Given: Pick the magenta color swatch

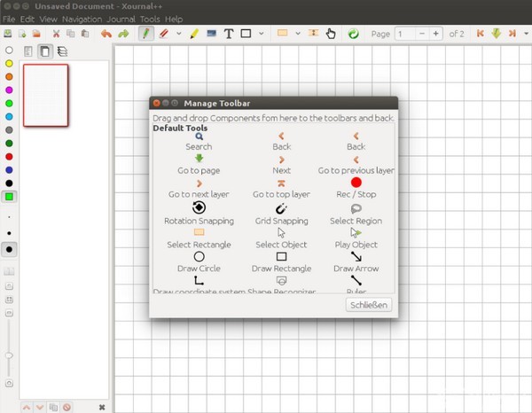Looking at the screenshot, I should (9, 90).
